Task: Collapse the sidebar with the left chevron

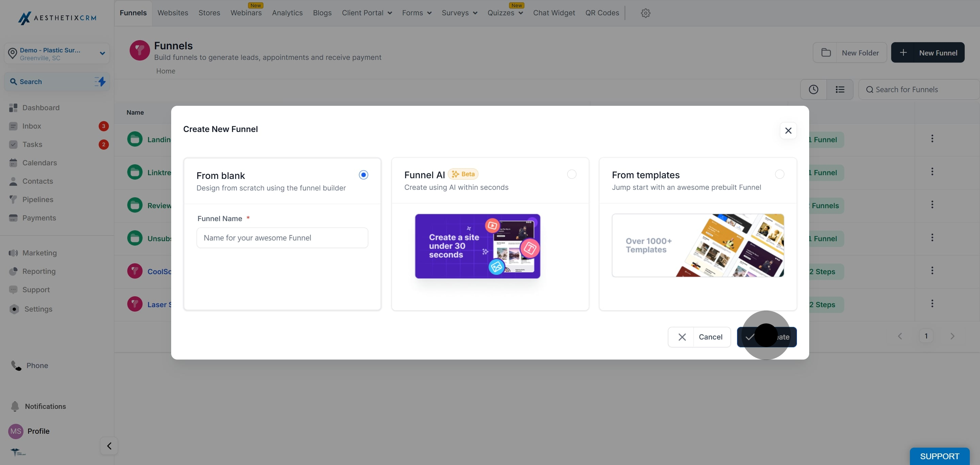Action: [x=109, y=446]
